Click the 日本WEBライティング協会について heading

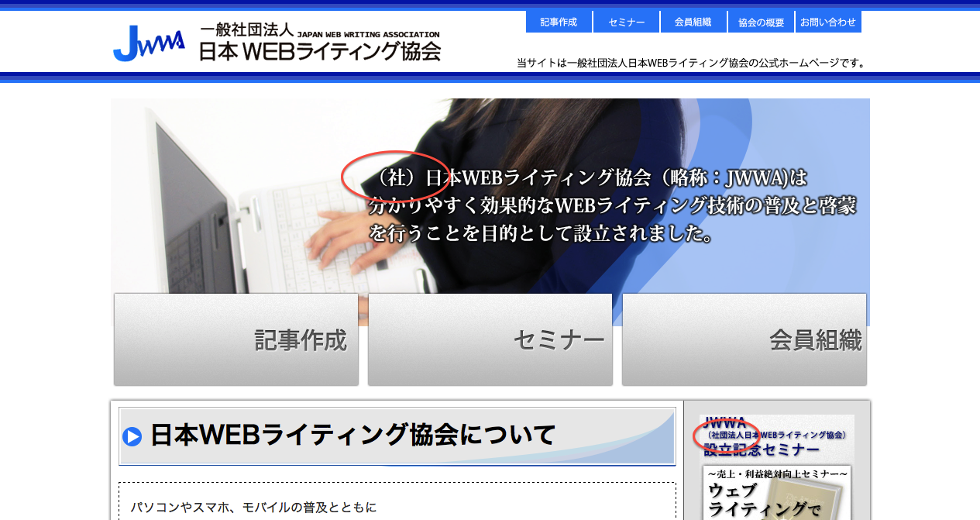352,435
